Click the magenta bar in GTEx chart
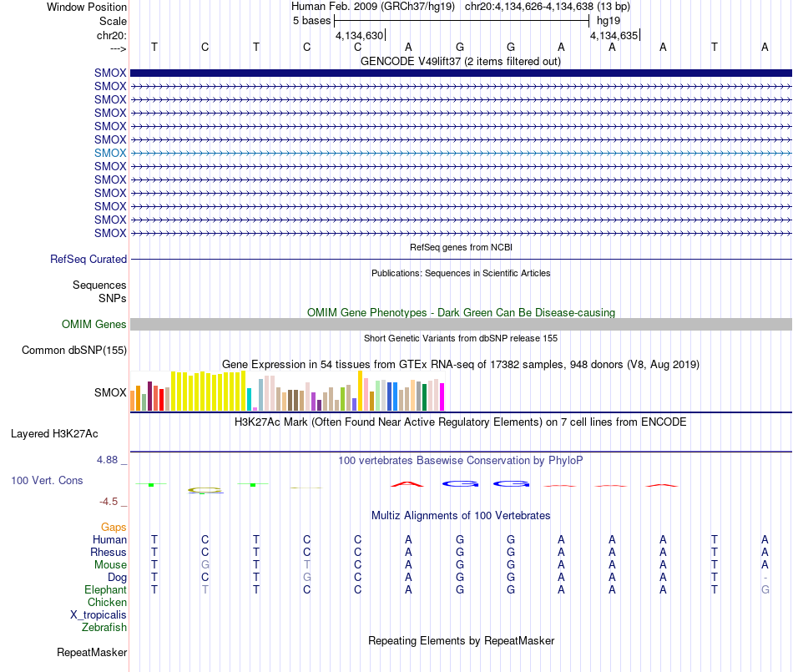Viewport: 793px width, 672px height. (442, 397)
